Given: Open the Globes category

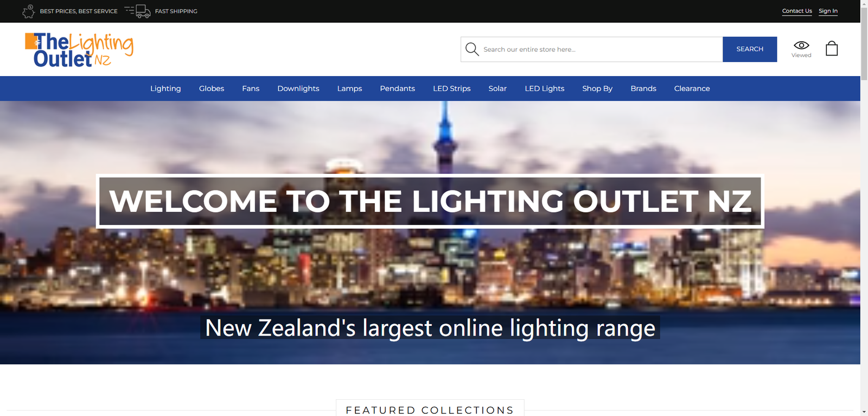Looking at the screenshot, I should click(212, 89).
